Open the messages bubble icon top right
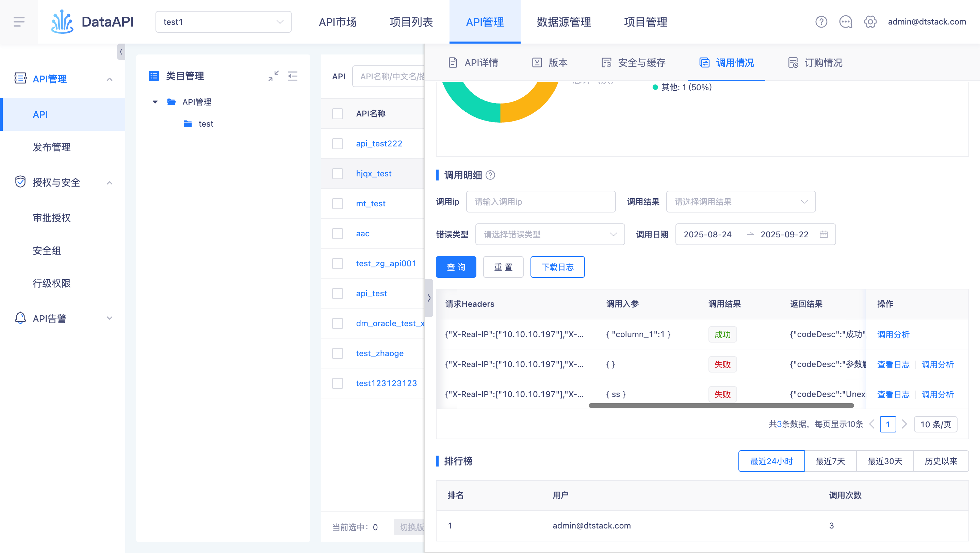This screenshot has height=553, width=980. point(845,22)
